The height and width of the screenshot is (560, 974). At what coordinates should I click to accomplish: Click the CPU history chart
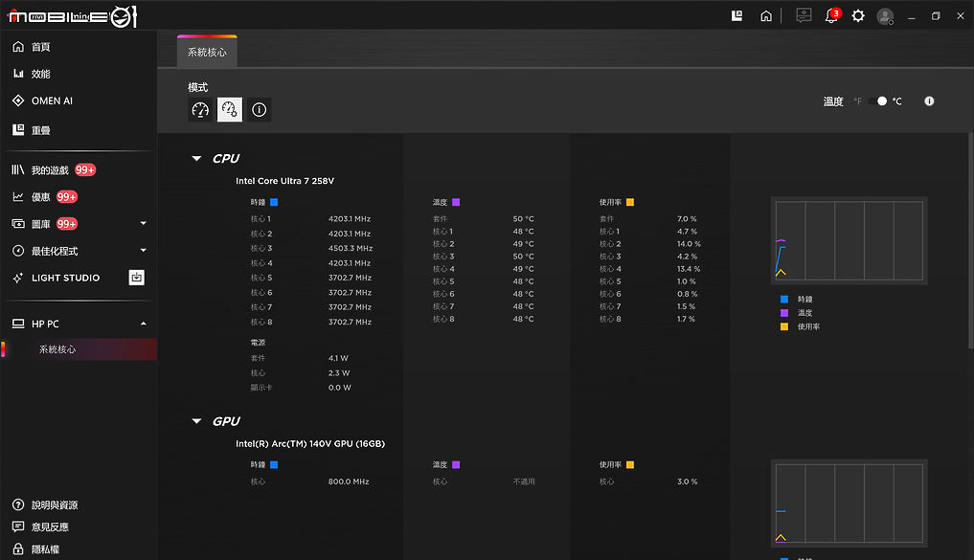pos(849,241)
